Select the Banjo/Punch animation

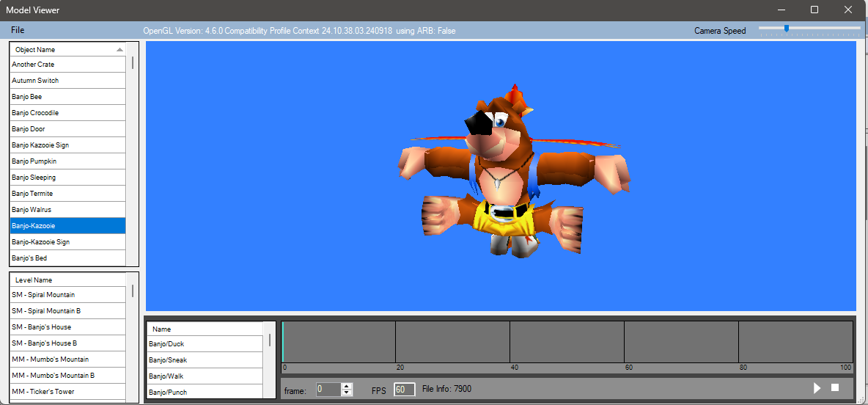[x=205, y=392]
